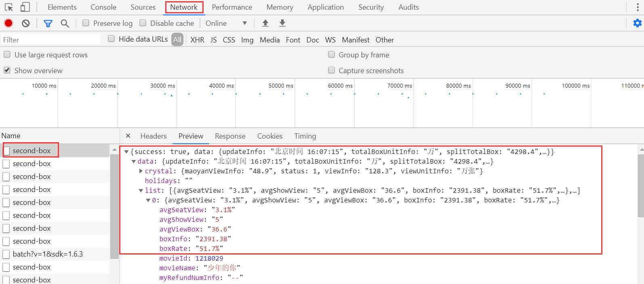The height and width of the screenshot is (284, 644).
Task: Clear the network log icon
Action: [x=26, y=23]
